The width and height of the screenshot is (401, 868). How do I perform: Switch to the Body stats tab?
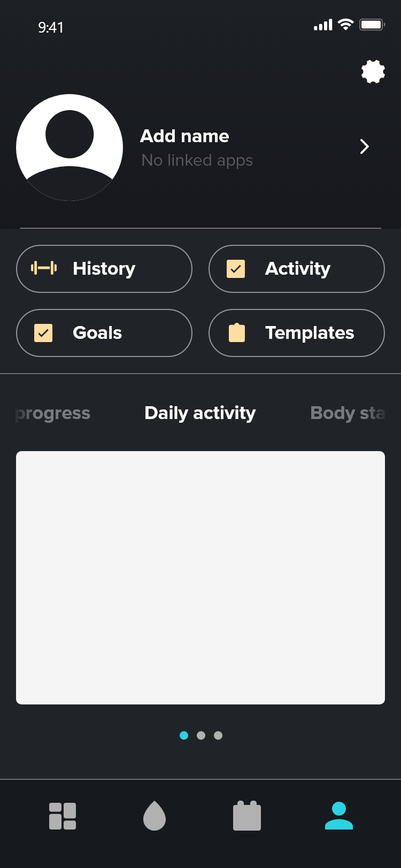347,413
